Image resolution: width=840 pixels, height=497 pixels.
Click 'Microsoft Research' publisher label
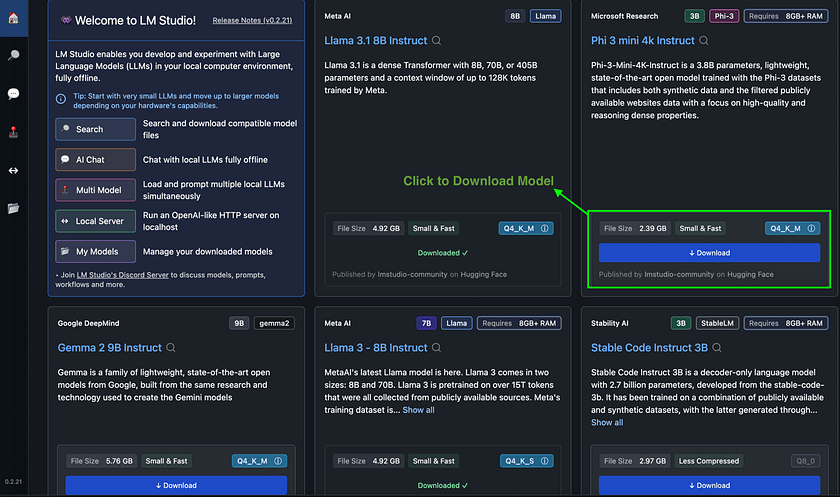(625, 16)
